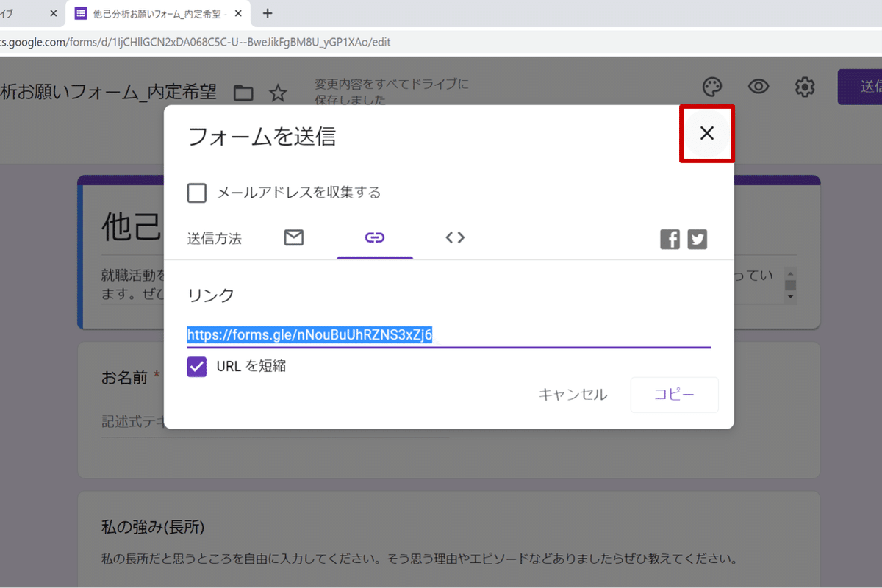
Task: Share the form via Facebook icon
Action: click(670, 239)
